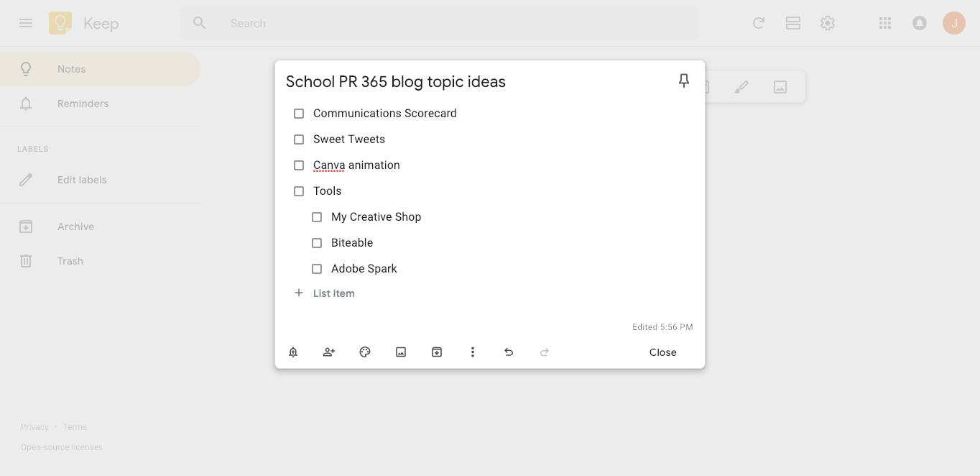Tick the Sweet Tweets checkbox
980x476 pixels.
[299, 139]
